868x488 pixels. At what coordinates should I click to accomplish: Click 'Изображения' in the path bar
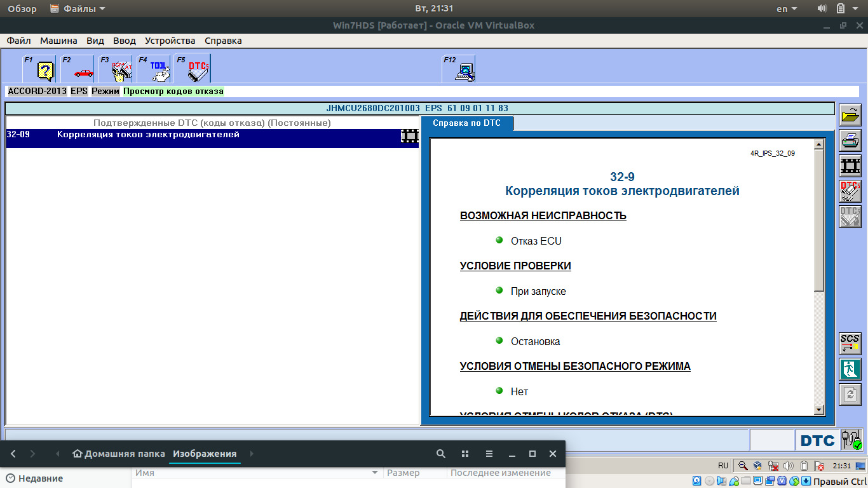[x=205, y=454]
